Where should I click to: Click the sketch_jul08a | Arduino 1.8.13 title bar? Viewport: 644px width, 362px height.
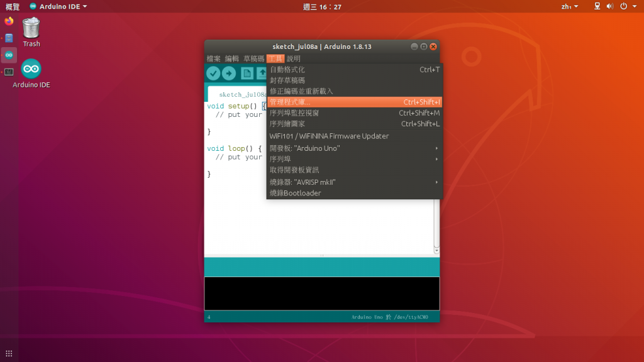click(322, 47)
